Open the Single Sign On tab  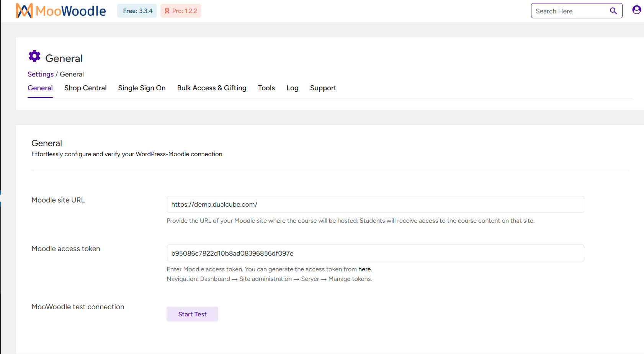coord(142,88)
